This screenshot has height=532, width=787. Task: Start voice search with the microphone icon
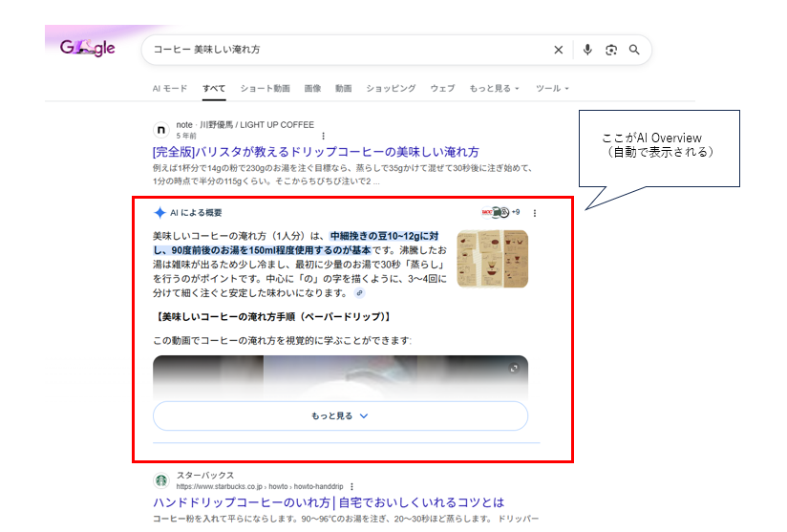[587, 50]
